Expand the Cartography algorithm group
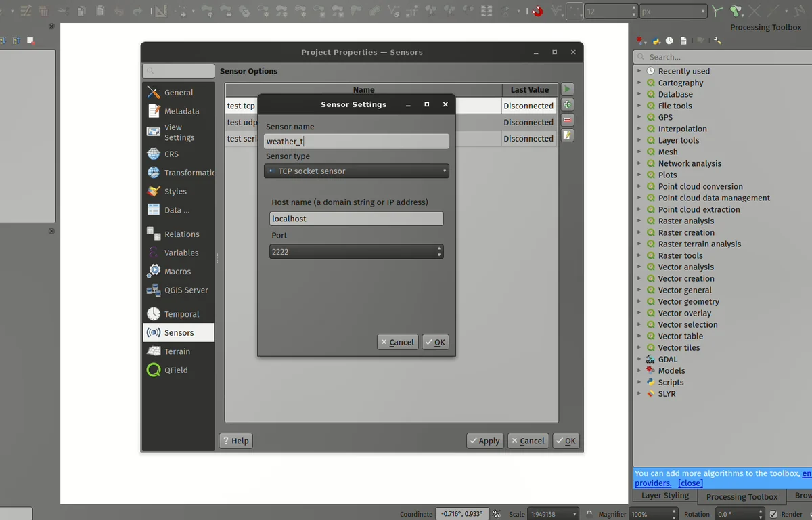The width and height of the screenshot is (812, 520). pyautogui.click(x=639, y=83)
